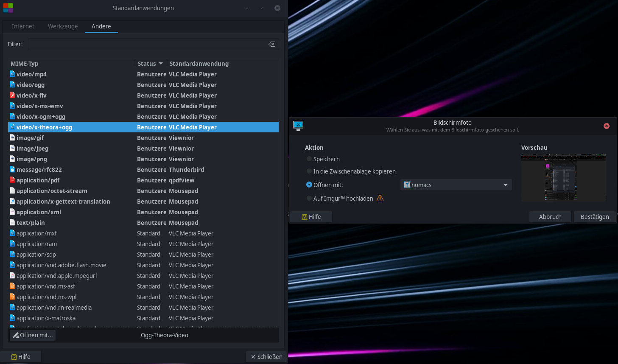Click the application/x-gettext-translation icon
The height and width of the screenshot is (364, 618).
(12, 201)
